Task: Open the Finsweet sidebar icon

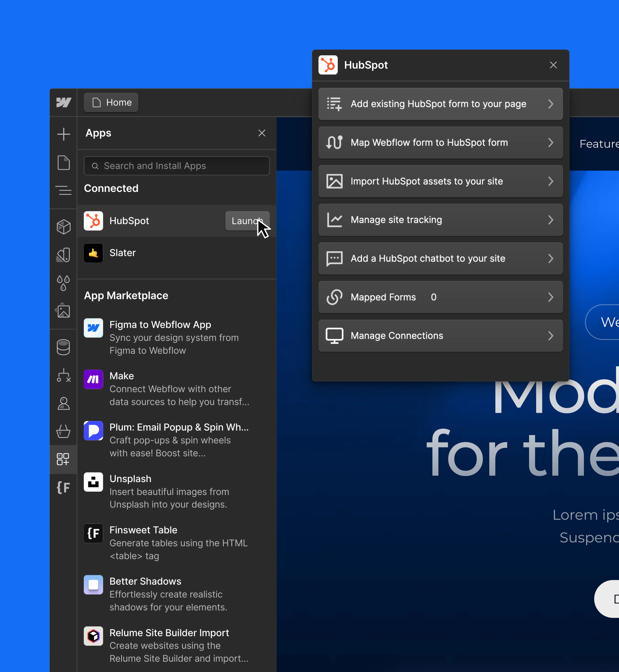Action: tap(63, 487)
